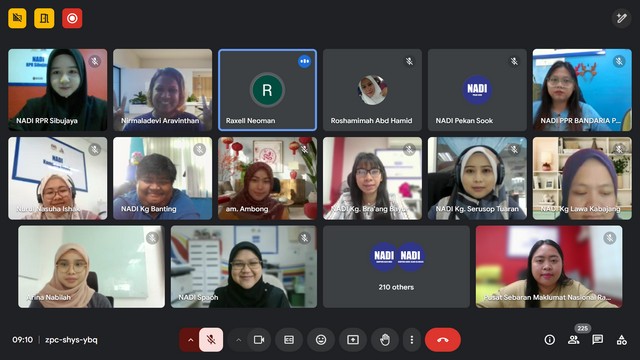Click the yellow door icon at top
This screenshot has width=640, height=360.
pyautogui.click(x=44, y=18)
